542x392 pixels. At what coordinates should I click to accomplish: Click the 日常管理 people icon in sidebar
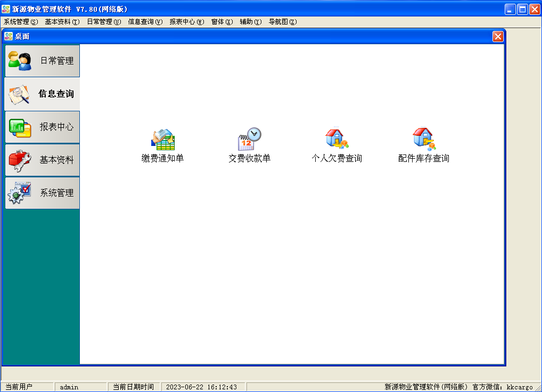point(20,61)
